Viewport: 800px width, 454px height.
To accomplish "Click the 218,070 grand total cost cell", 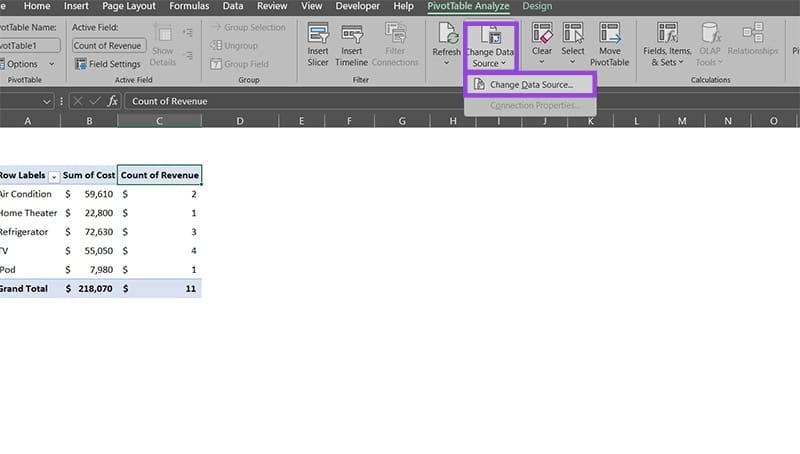I will (89, 288).
